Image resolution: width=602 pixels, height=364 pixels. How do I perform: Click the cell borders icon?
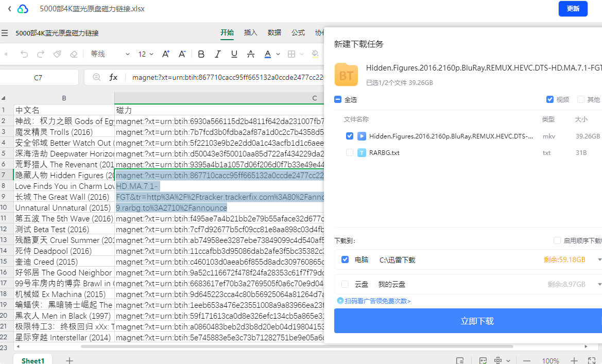[291, 54]
